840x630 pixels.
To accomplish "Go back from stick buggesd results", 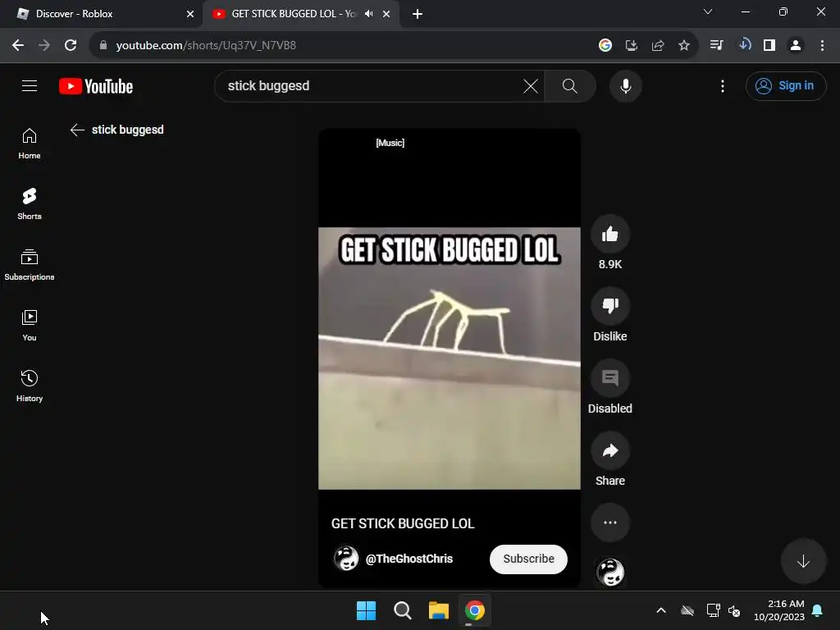I will coord(77,130).
